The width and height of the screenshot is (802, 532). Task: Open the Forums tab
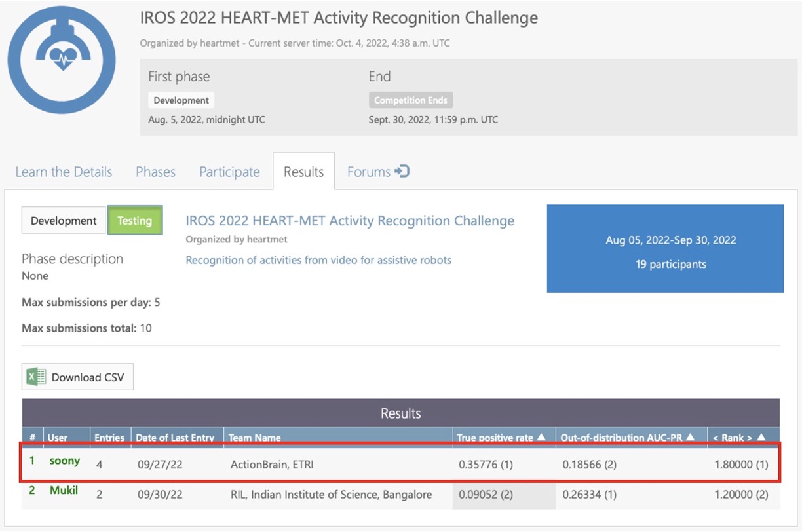point(369,172)
